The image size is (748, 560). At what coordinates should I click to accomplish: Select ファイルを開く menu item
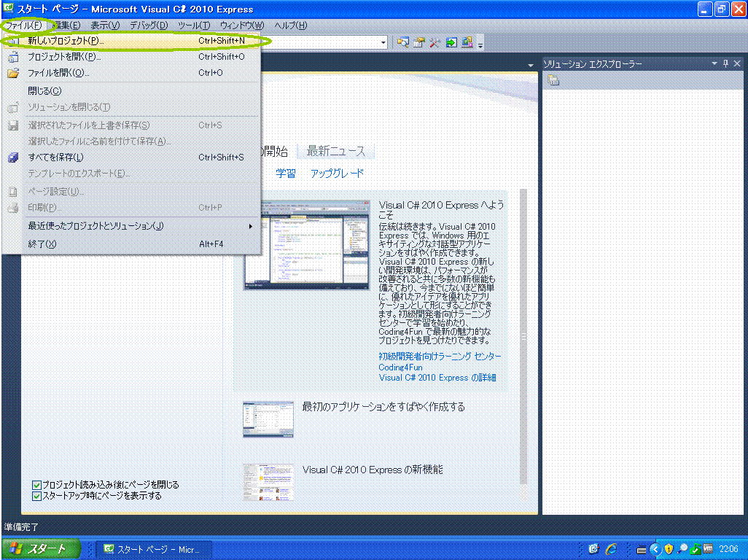click(x=132, y=73)
